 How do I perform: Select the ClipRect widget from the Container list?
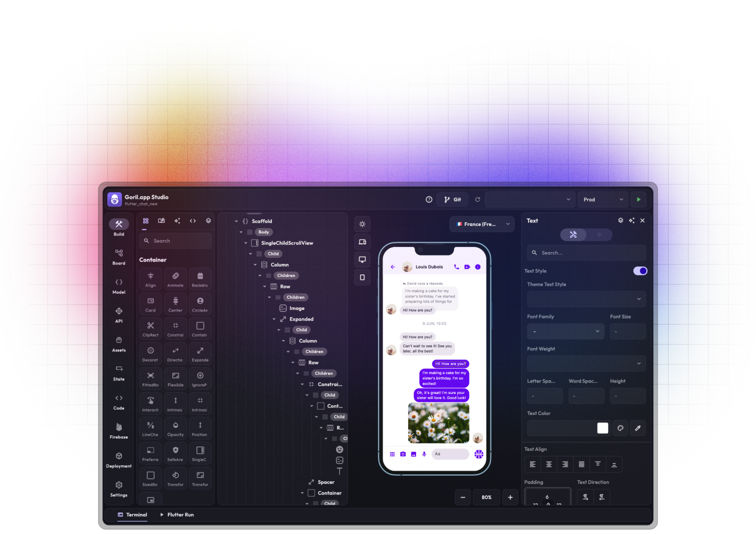click(150, 328)
